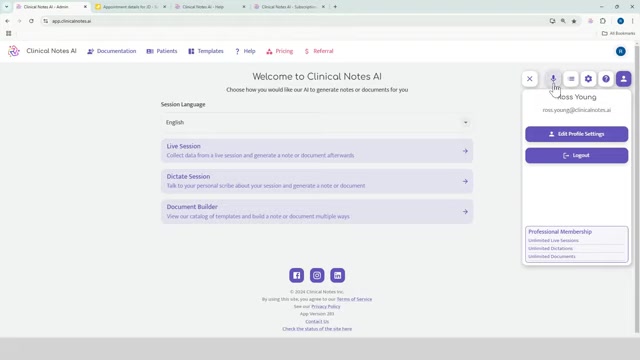The height and width of the screenshot is (360, 640).
Task: Open the Privacy Policy link
Action: point(326,307)
